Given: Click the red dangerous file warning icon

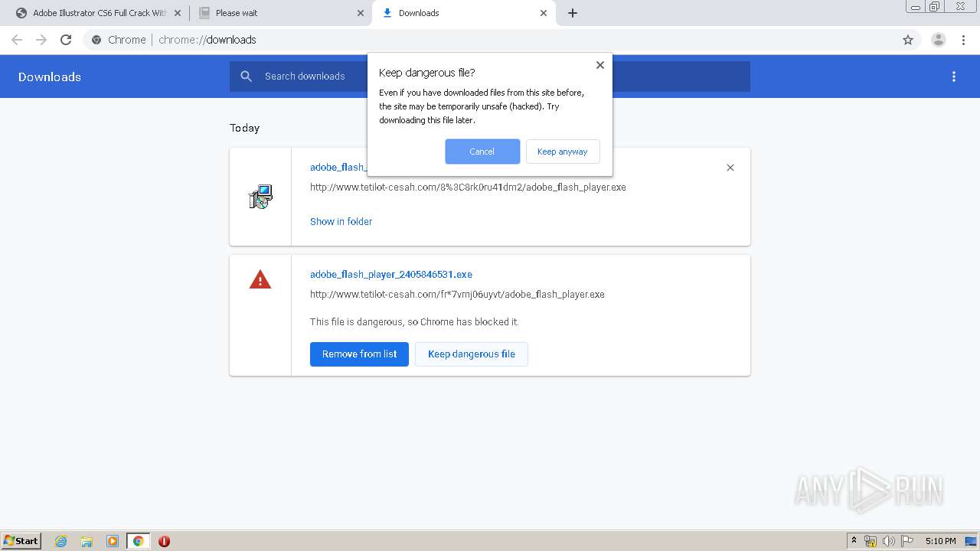Looking at the screenshot, I should pyautogui.click(x=260, y=279).
